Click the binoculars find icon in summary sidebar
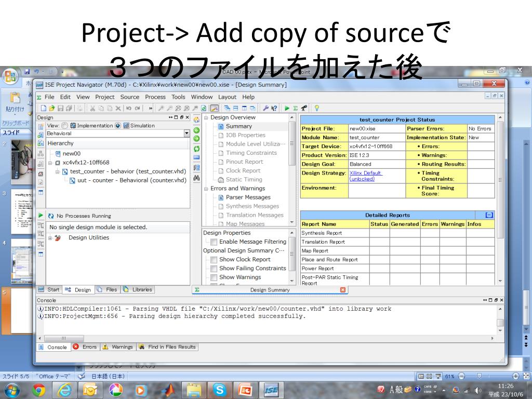 tap(197, 178)
